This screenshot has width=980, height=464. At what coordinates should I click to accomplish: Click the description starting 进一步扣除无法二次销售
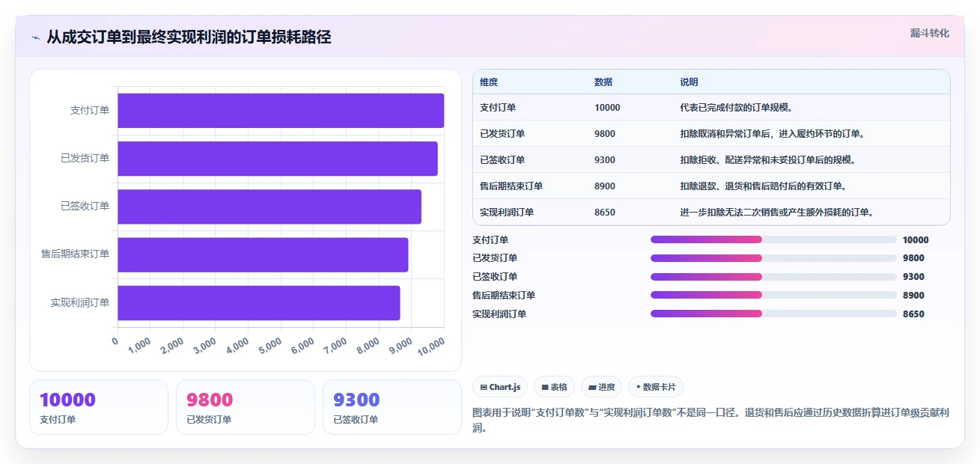777,212
